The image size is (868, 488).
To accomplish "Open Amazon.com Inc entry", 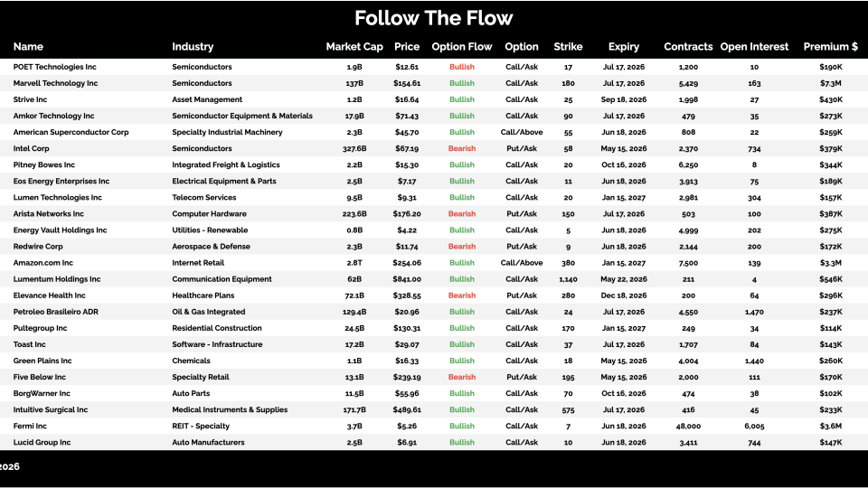I will (x=43, y=263).
